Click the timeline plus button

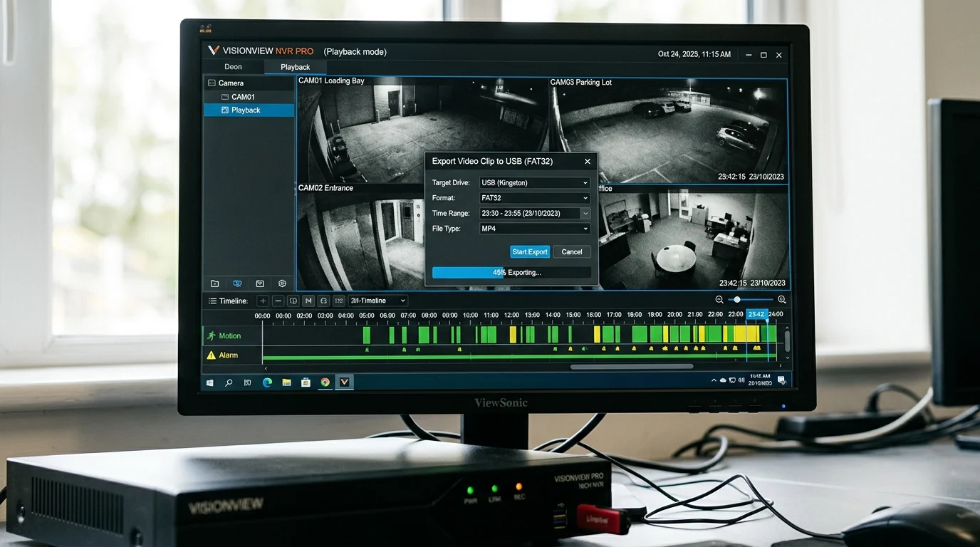click(x=263, y=301)
